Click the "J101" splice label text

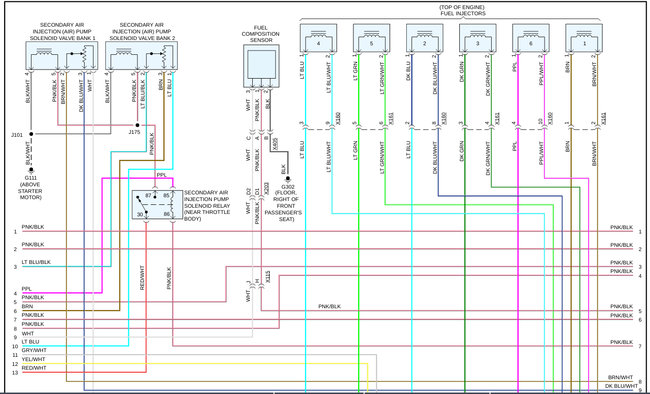[x=17, y=135]
